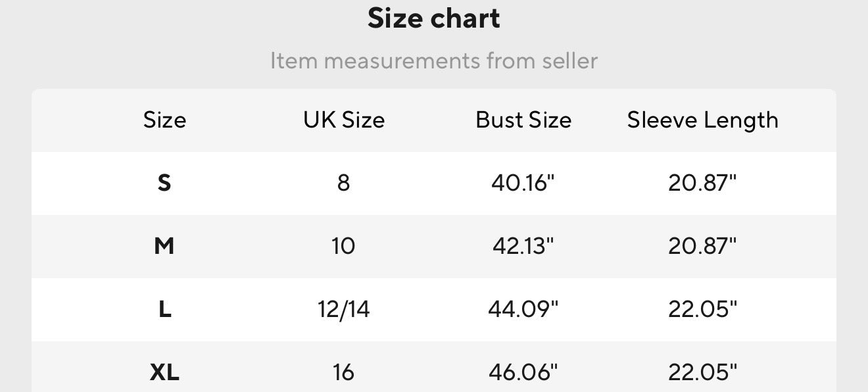Click the sleeve length for size S
868x392 pixels.
(702, 183)
